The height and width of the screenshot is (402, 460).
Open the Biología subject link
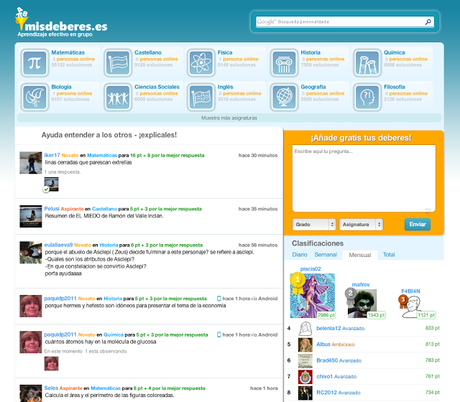click(x=61, y=87)
